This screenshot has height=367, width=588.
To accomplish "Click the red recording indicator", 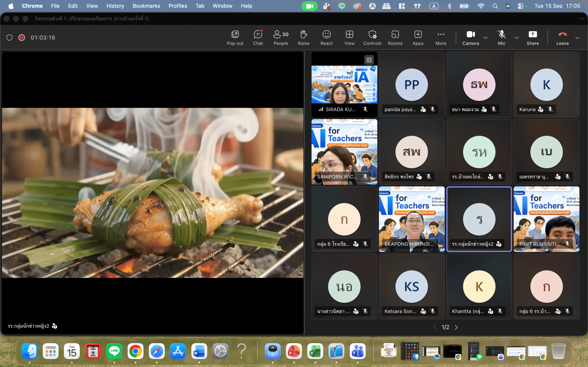I will (22, 37).
